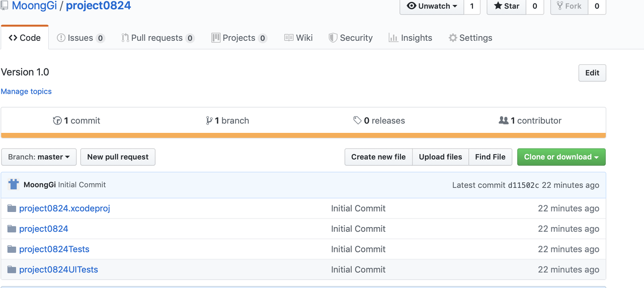Click the project0824 repository name link
Viewport: 644px width, 288px height.
click(99, 6)
